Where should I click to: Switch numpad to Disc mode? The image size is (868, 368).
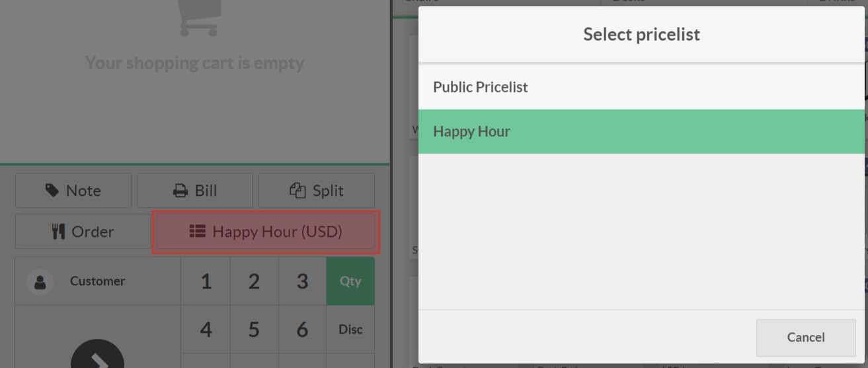pyautogui.click(x=350, y=330)
